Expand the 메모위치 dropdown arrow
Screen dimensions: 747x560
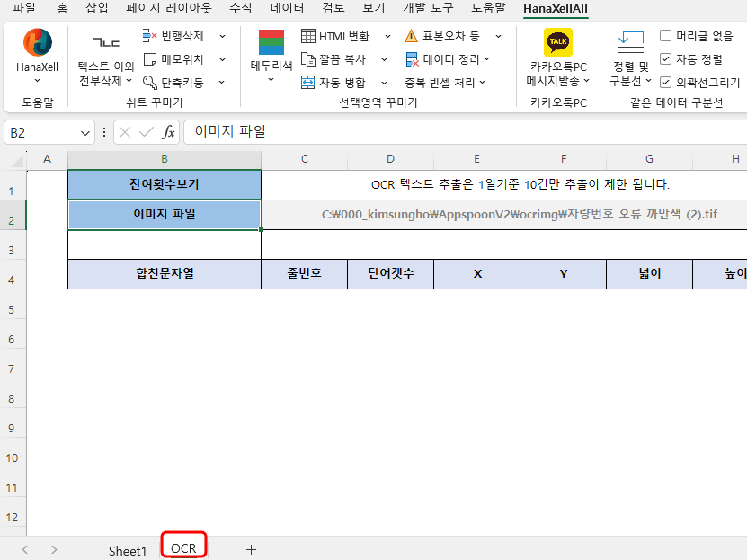pos(222,59)
